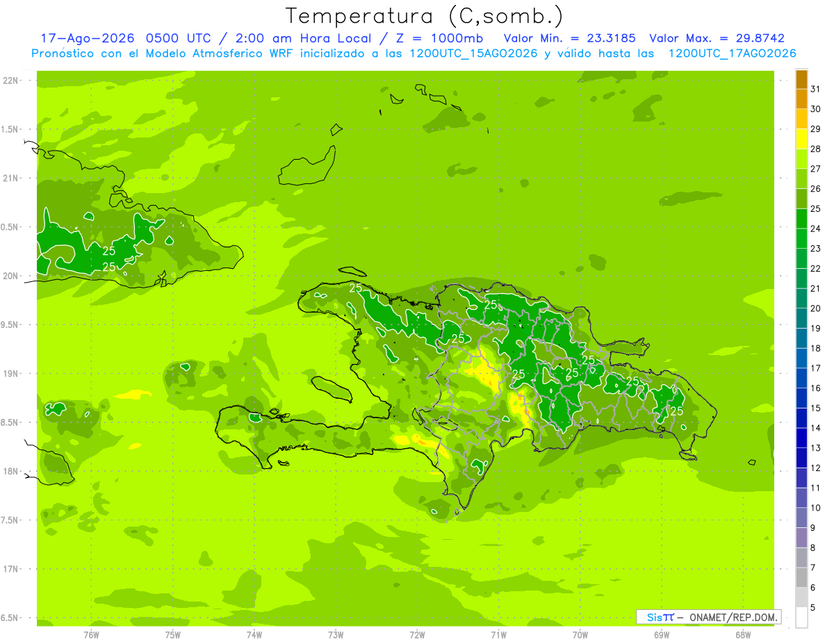Click the '17N' latitude label
Viewport: 834px width, 644px height.
11,569
